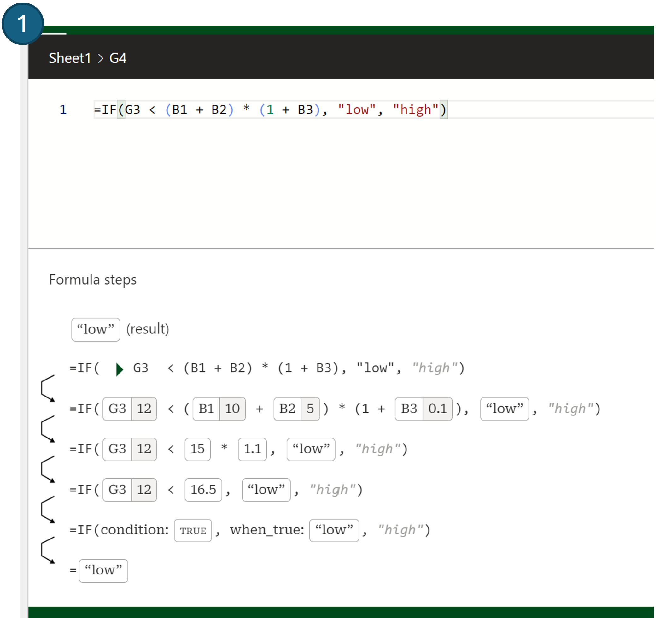Click Sheet1 in the breadcrumb
This screenshot has height=618, width=672.
click(70, 58)
